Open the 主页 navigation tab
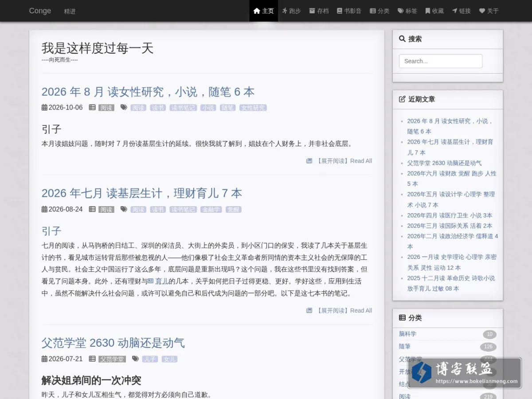532x399 pixels. [264, 11]
